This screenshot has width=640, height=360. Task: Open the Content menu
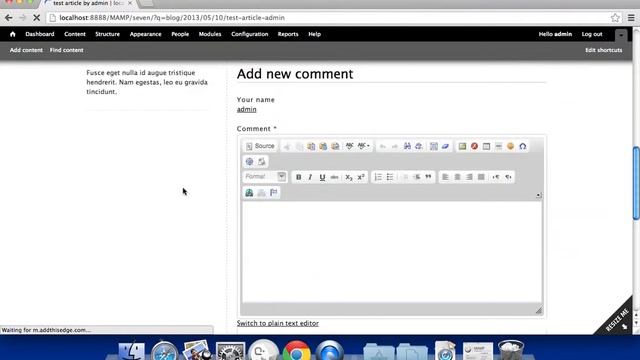(75, 34)
